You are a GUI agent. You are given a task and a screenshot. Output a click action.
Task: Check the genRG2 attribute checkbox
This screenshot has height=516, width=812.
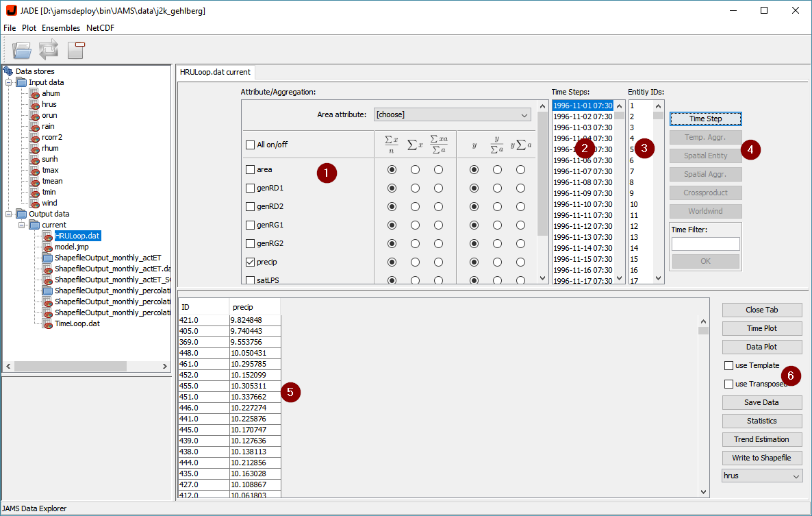[250, 243]
